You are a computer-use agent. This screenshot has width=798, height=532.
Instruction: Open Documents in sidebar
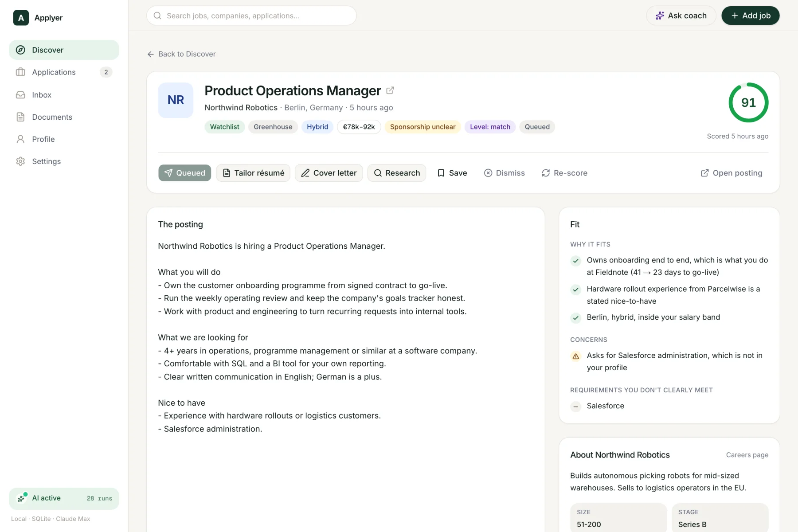(64, 117)
